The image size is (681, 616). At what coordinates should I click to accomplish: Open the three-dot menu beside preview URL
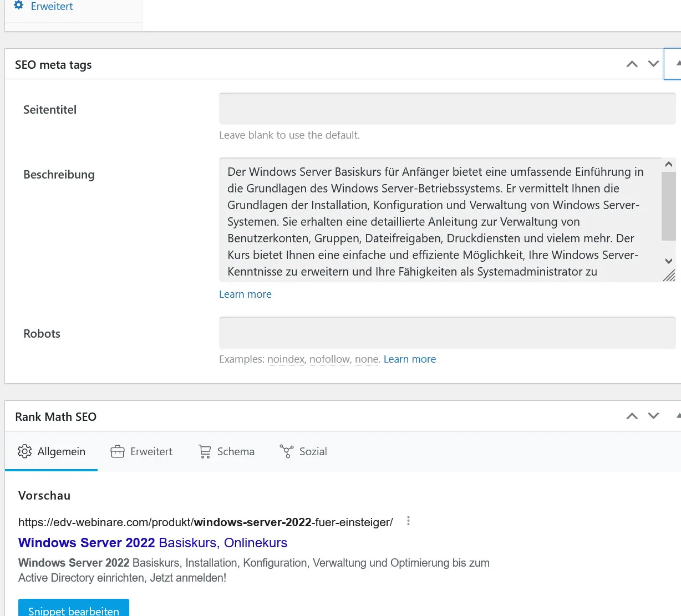(x=408, y=521)
